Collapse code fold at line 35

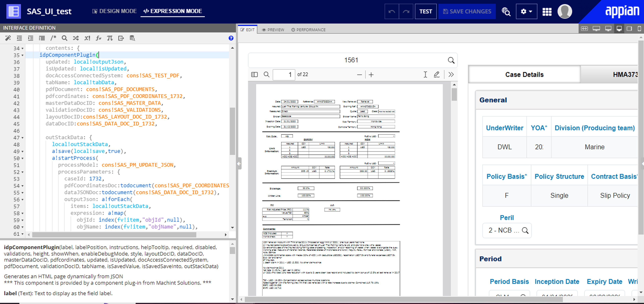[22, 55]
